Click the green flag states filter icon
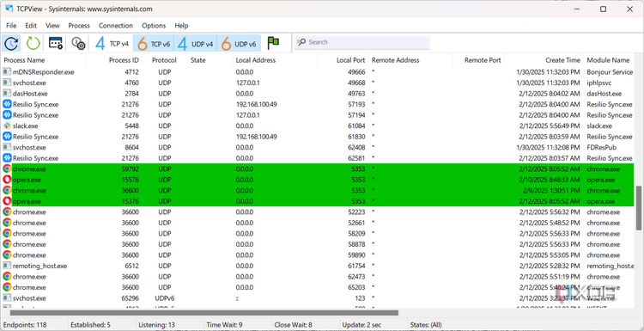This screenshot has width=644, height=331. coord(273,43)
